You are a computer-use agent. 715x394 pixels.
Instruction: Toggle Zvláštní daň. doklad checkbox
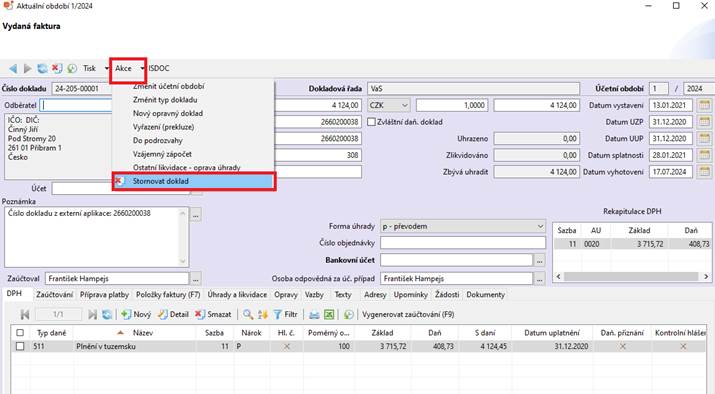click(x=371, y=122)
